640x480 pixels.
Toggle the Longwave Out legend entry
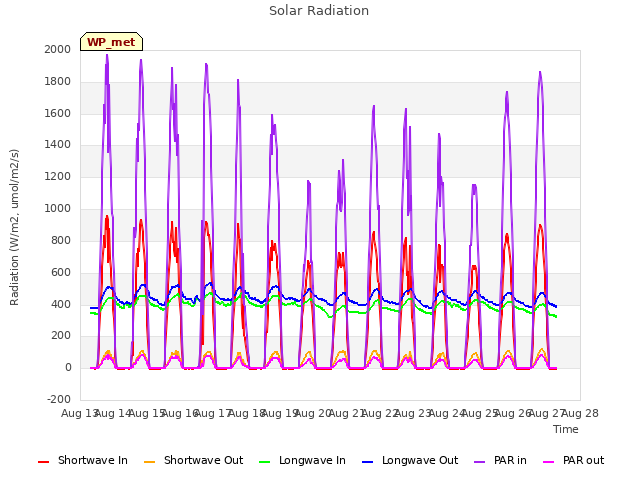410,460
